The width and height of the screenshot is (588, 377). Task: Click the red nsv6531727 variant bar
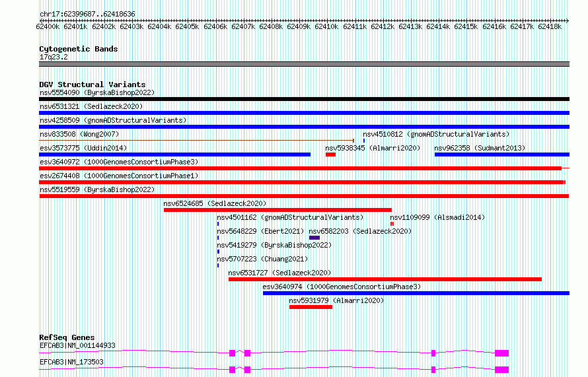pos(385,279)
